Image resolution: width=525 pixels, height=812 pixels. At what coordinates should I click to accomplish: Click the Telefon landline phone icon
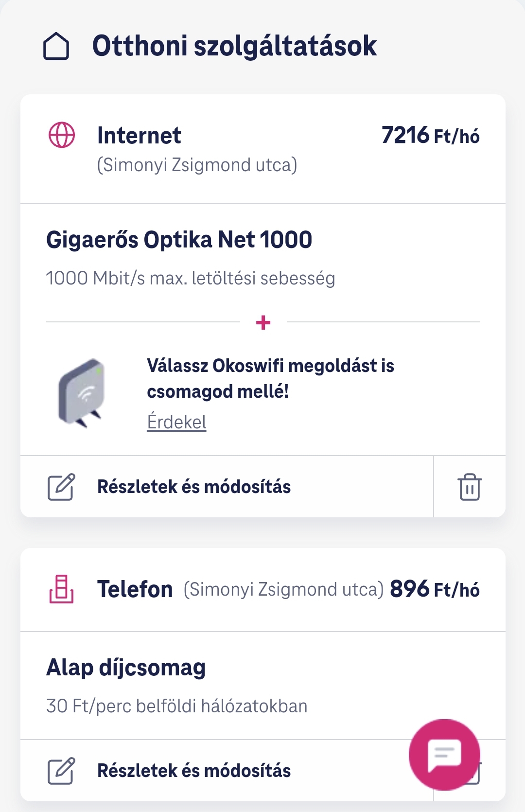[x=62, y=589]
